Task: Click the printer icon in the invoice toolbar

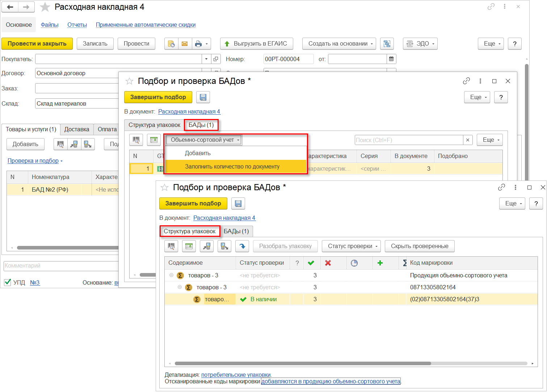Action: [x=198, y=44]
